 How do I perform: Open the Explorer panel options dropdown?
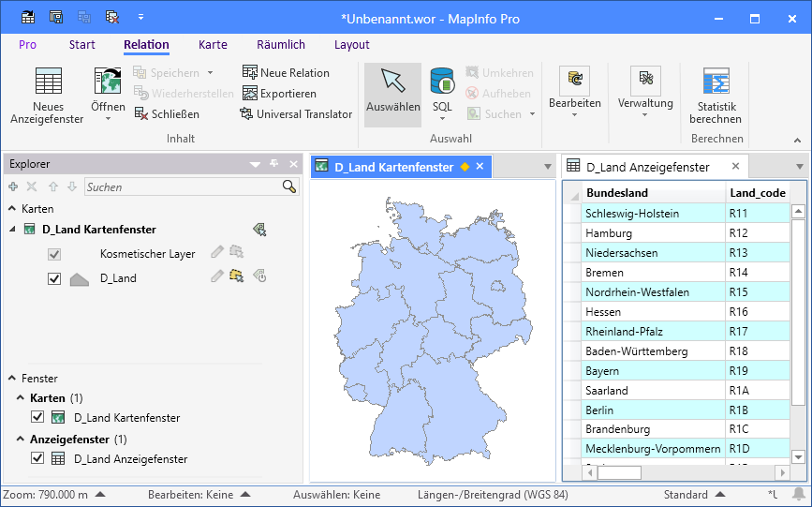click(255, 164)
